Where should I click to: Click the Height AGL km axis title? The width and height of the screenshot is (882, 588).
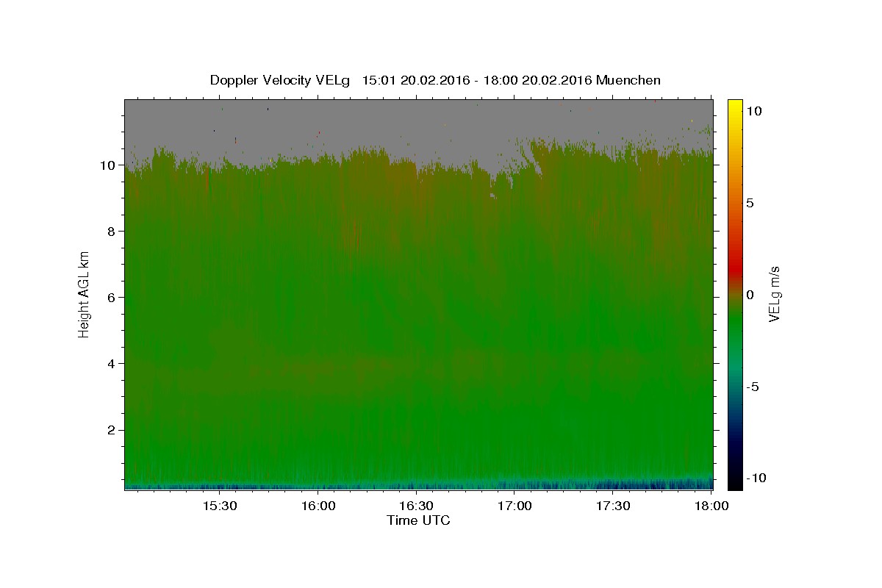coord(84,294)
